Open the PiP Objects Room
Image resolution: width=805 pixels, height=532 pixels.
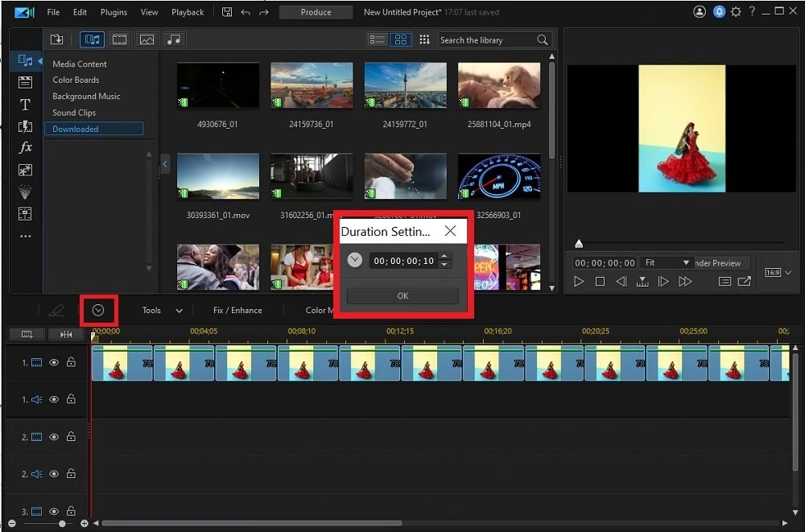(26, 169)
